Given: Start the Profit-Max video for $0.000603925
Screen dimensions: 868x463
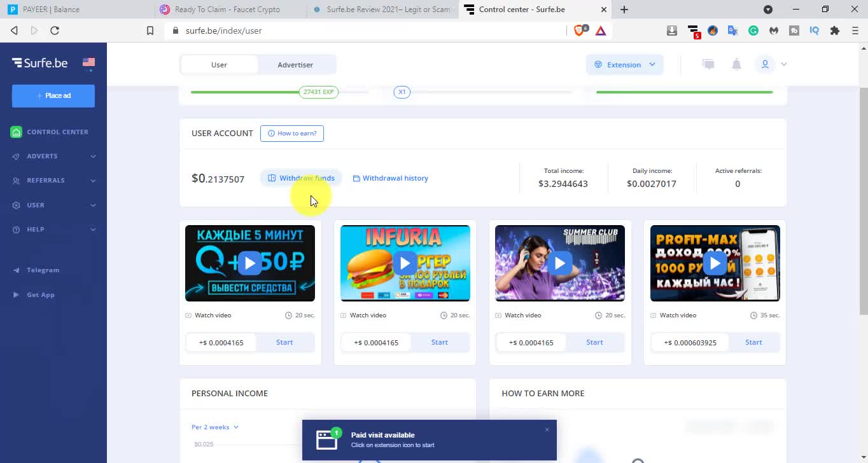Looking at the screenshot, I should [x=753, y=342].
